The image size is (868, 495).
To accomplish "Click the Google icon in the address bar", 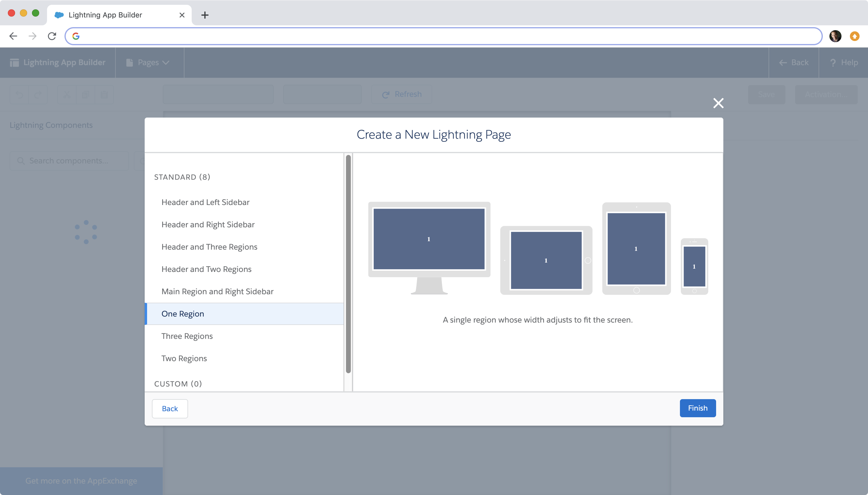I will 76,36.
